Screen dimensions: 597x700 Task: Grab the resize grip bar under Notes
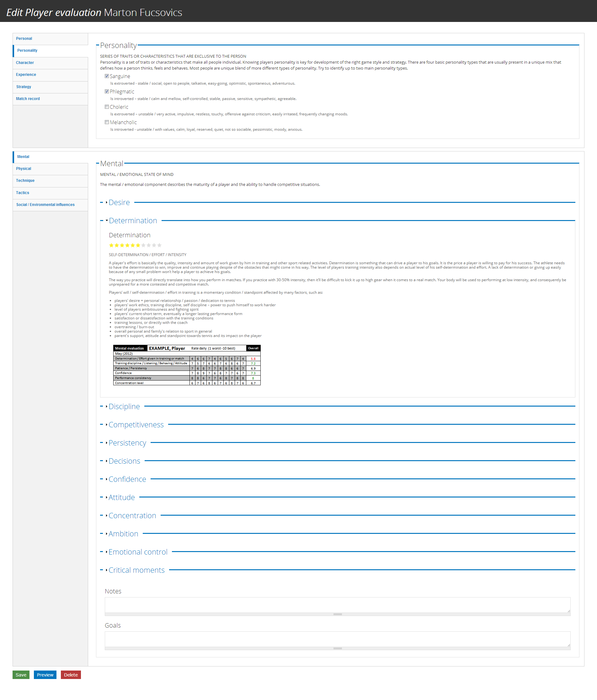pyautogui.click(x=337, y=614)
